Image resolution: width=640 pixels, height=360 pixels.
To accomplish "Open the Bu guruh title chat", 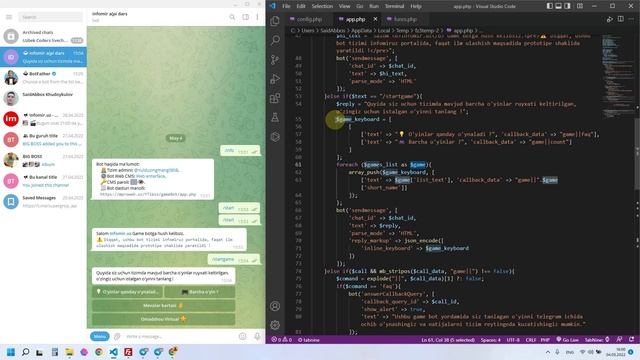I will [43, 140].
